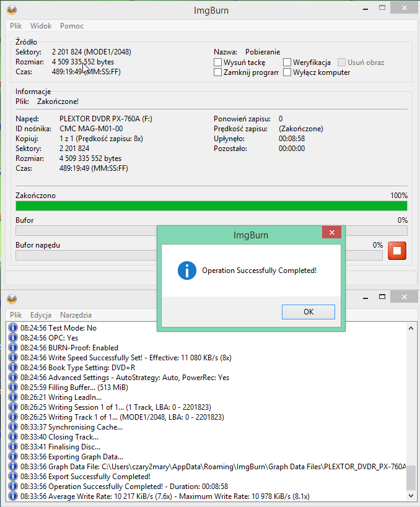This screenshot has height=507, width=420.
Task: Click info icon beside 'Book Type Setting'
Action: pos(13,368)
